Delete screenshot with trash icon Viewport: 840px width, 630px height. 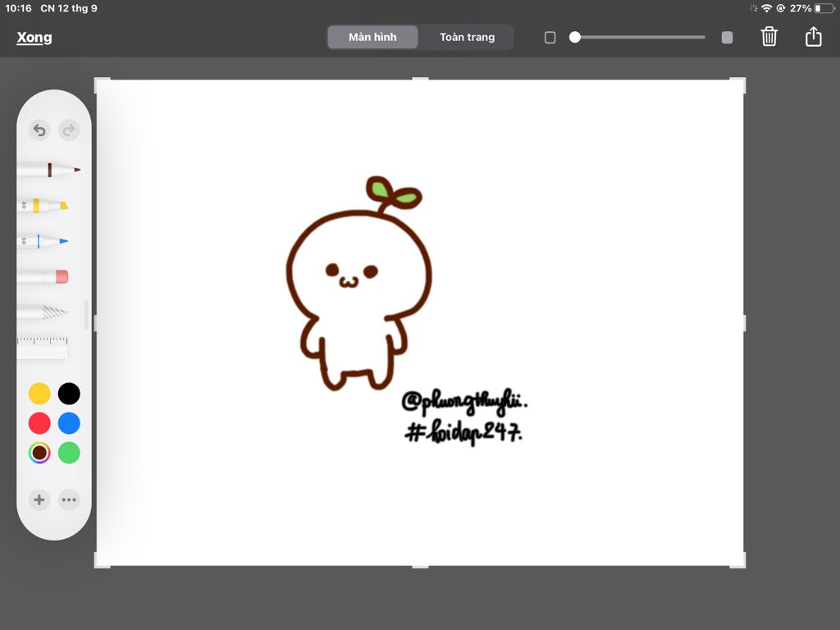click(769, 37)
